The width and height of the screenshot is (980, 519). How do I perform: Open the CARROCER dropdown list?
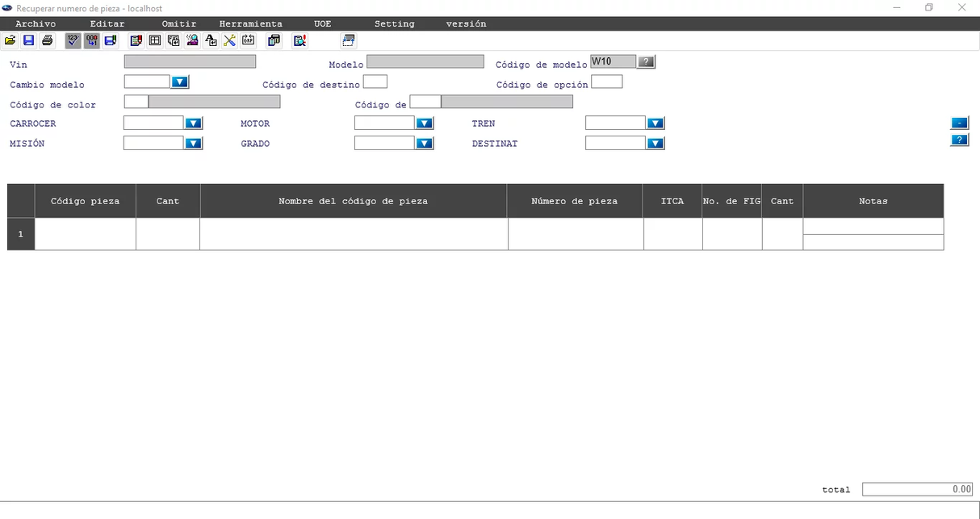pos(194,123)
